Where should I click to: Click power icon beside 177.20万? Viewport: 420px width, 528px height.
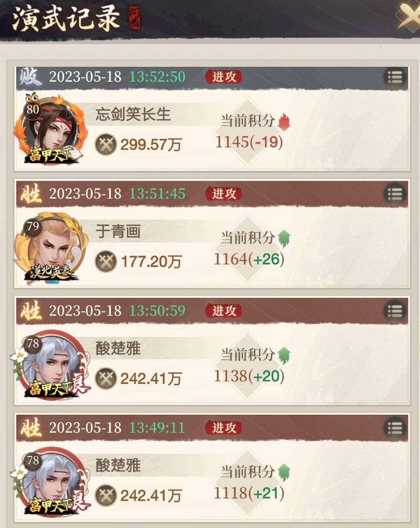point(106,261)
